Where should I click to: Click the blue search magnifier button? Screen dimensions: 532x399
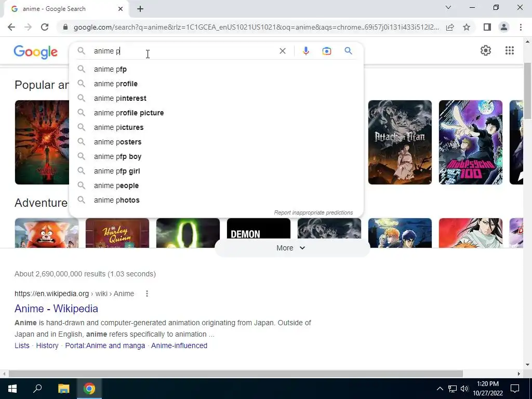[x=348, y=51]
